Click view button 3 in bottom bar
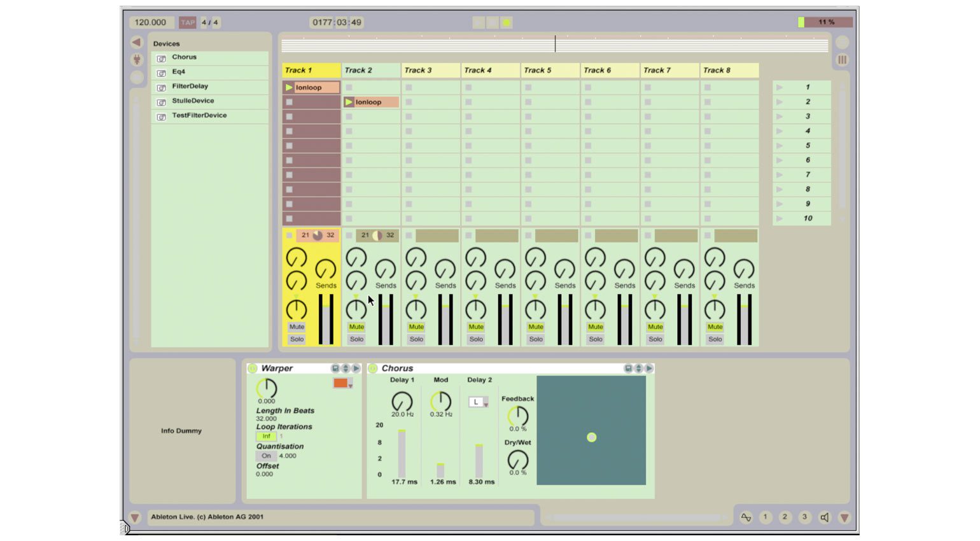980x541 pixels. point(805,517)
